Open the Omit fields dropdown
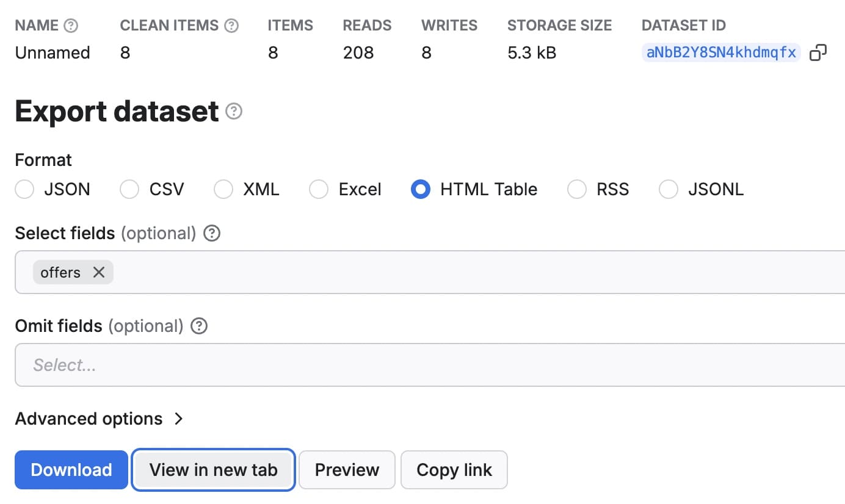Image resolution: width=845 pixels, height=504 pixels. (x=427, y=365)
